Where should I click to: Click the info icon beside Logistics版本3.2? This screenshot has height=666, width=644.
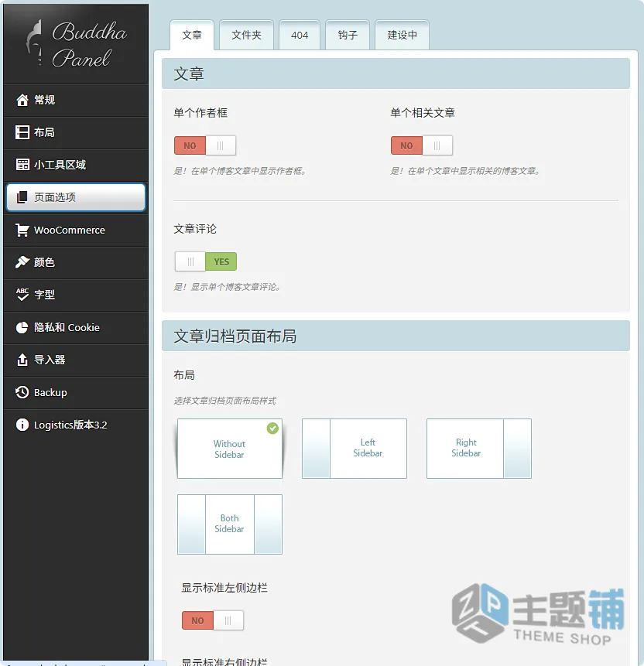coord(22,425)
